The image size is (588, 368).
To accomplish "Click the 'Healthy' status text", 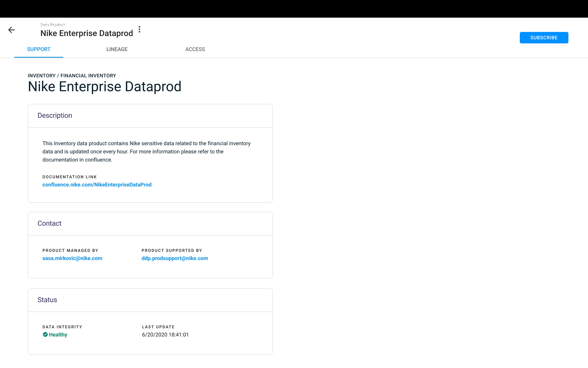I will coord(58,334).
